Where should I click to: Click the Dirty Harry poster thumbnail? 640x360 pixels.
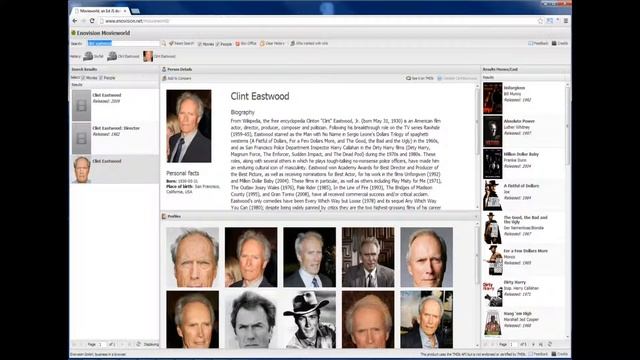click(493, 293)
